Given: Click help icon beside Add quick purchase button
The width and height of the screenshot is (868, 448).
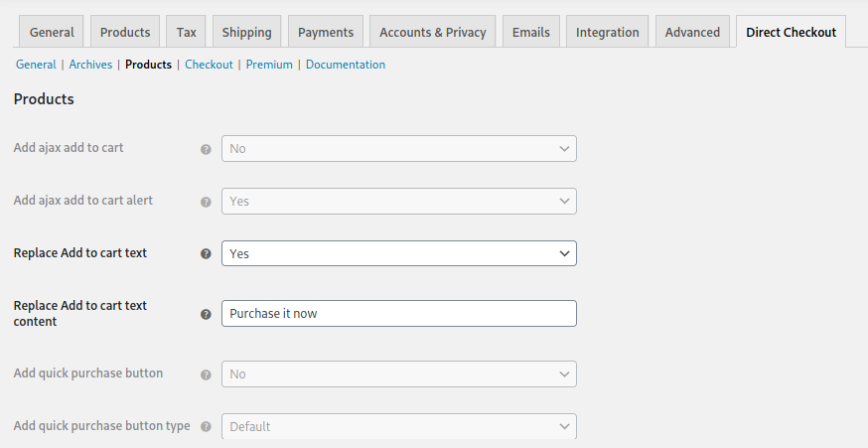Looking at the screenshot, I should pyautogui.click(x=206, y=374).
